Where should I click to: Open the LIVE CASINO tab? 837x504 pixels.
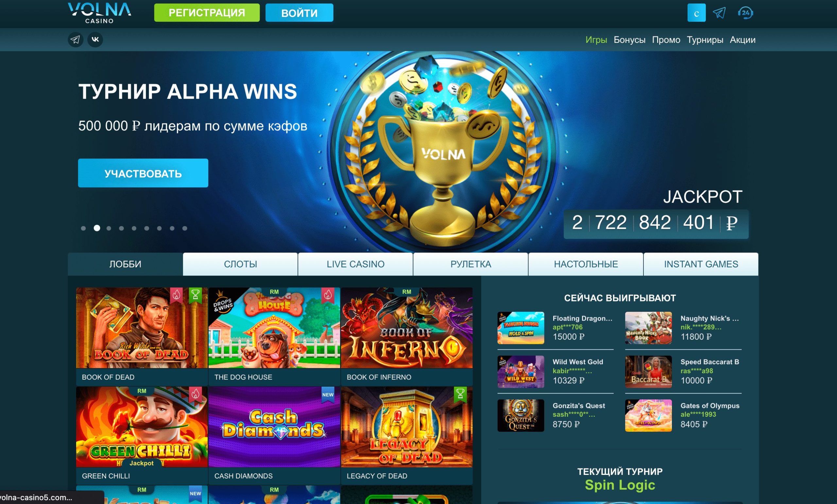[x=356, y=264]
